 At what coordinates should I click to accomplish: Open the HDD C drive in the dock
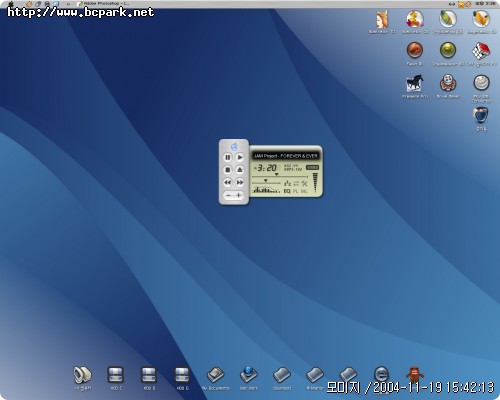[116, 378]
